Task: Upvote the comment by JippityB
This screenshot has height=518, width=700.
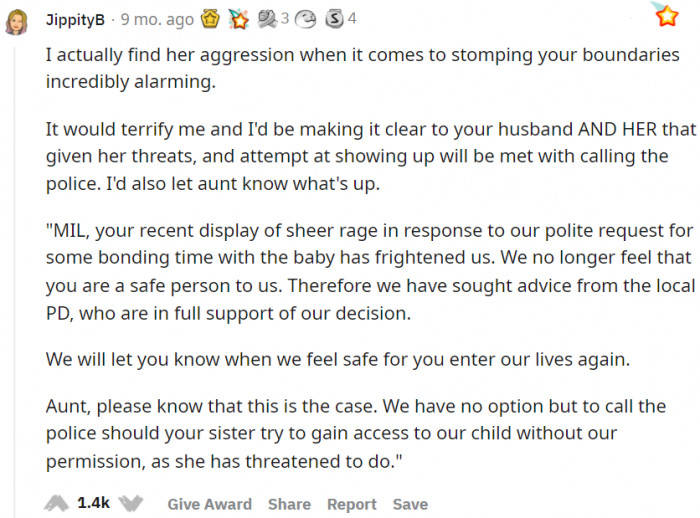Action: 56,503
